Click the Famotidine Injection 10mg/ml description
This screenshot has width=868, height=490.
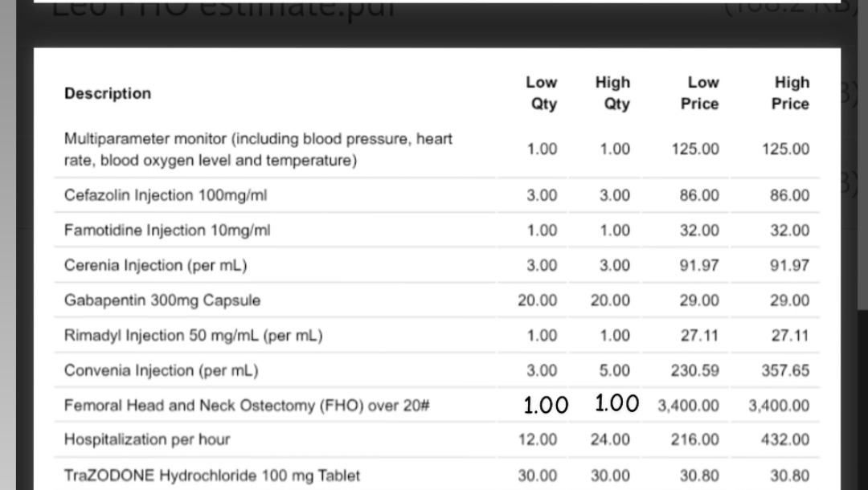coord(167,231)
